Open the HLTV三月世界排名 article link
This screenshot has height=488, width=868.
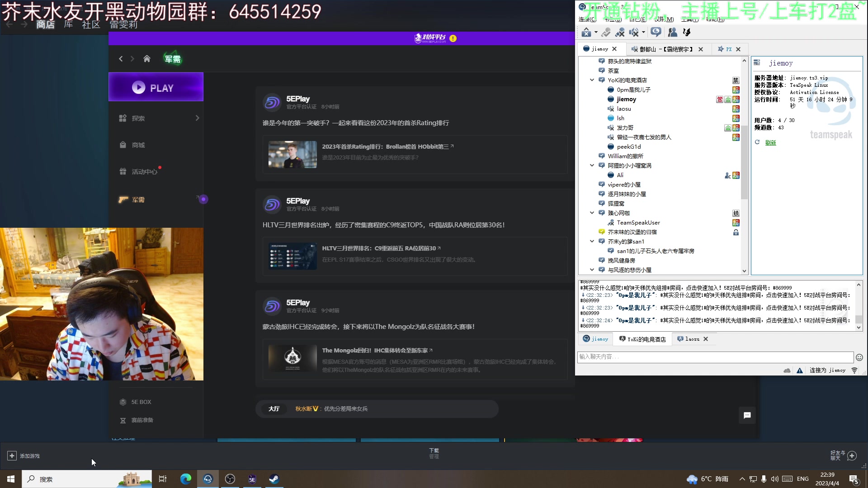[x=381, y=248]
